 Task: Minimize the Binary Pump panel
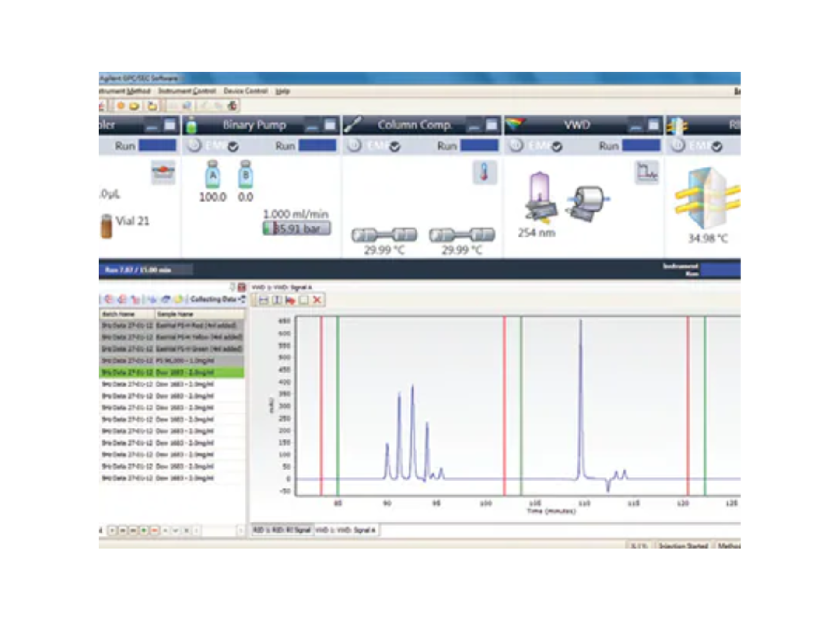pos(312,126)
